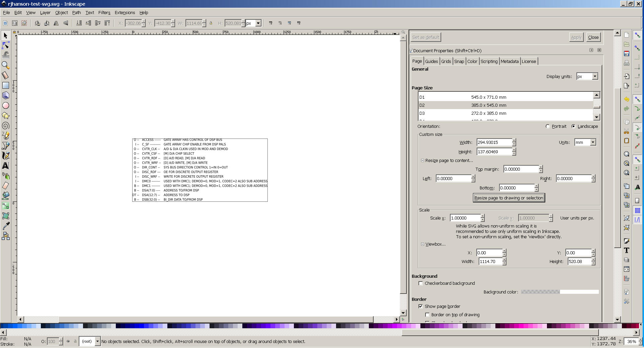The image size is (644, 348).
Task: Select the Text tool
Action: [5, 166]
